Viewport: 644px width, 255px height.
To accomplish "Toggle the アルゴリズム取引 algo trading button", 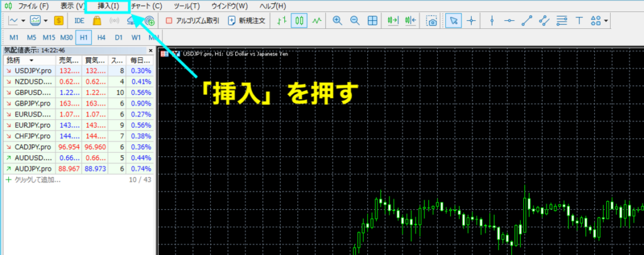I will point(192,21).
